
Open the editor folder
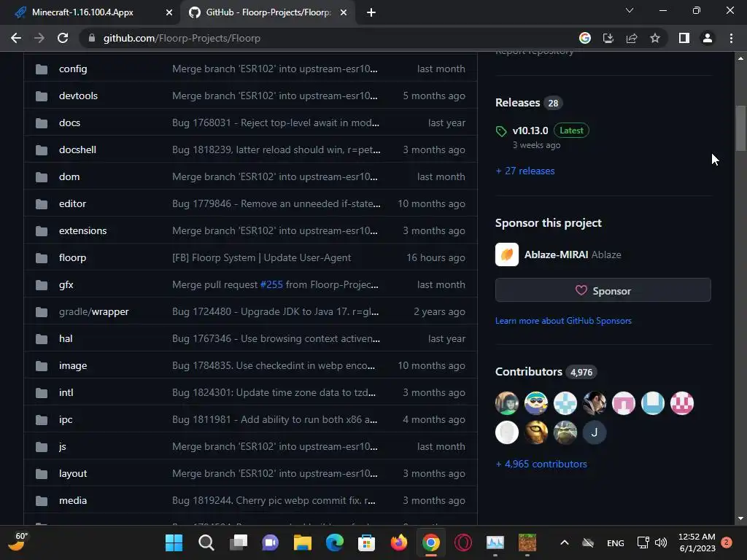[x=72, y=204]
